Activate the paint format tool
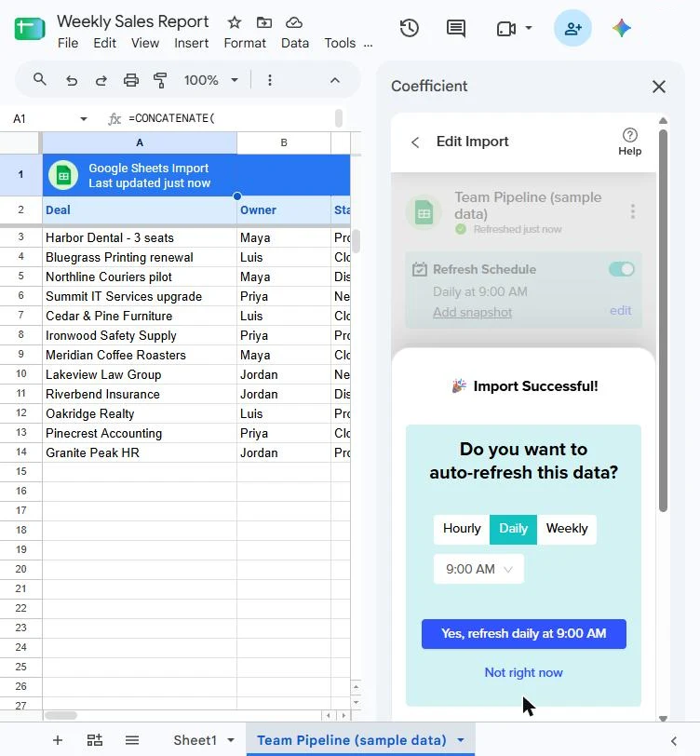The image size is (700, 756). coord(160,80)
